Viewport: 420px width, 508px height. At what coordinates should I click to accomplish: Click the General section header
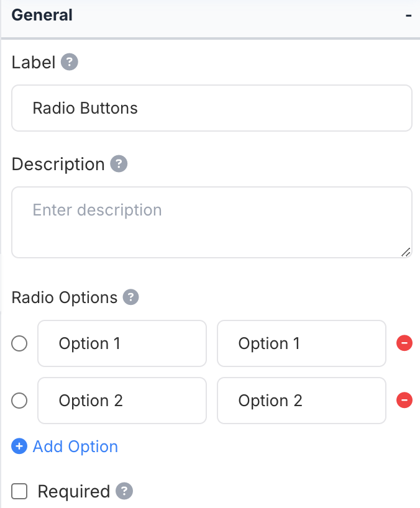point(42,15)
